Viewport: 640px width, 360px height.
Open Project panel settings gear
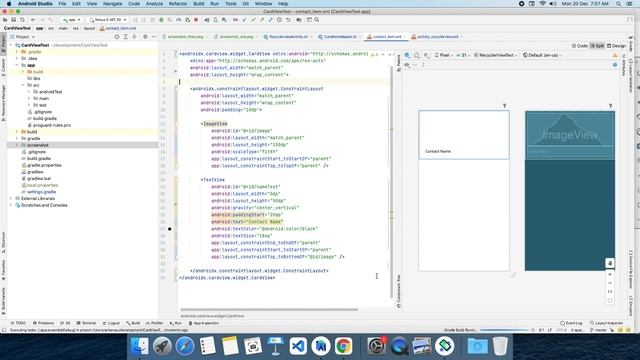(x=145, y=37)
